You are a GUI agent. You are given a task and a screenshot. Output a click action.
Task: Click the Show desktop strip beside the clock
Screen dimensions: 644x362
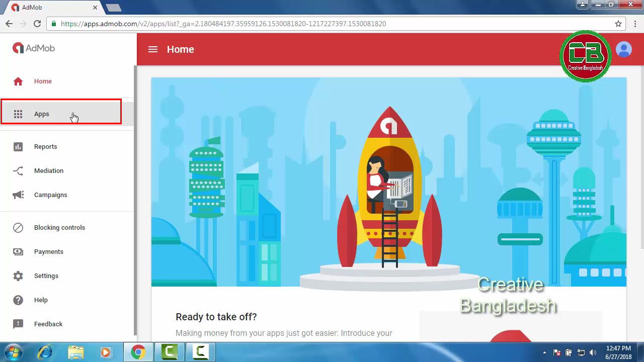640,352
